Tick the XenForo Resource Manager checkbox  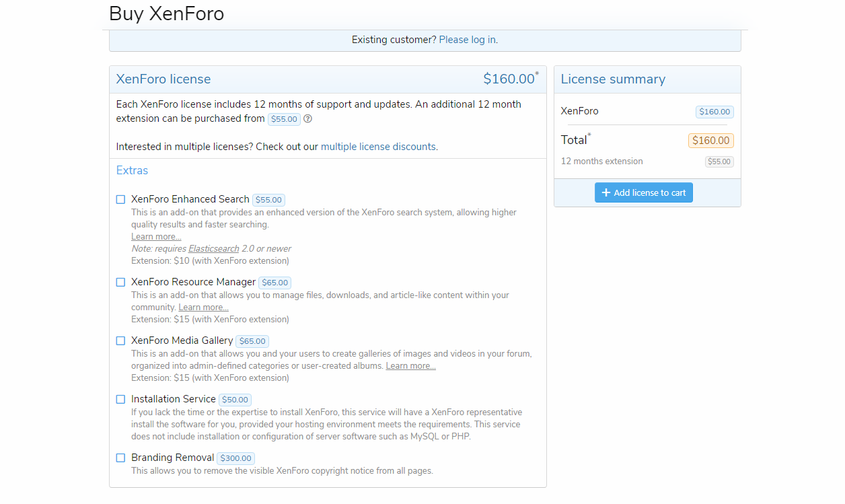(x=120, y=282)
